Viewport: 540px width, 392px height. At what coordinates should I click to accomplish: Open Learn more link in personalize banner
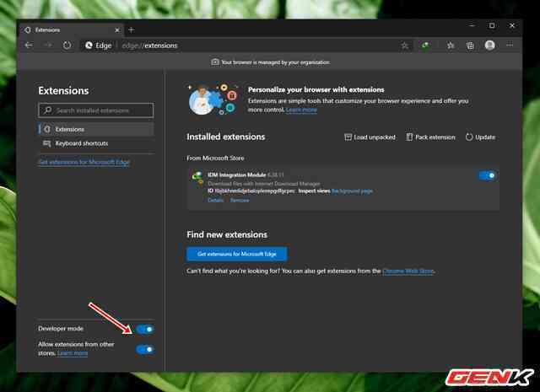pos(301,110)
